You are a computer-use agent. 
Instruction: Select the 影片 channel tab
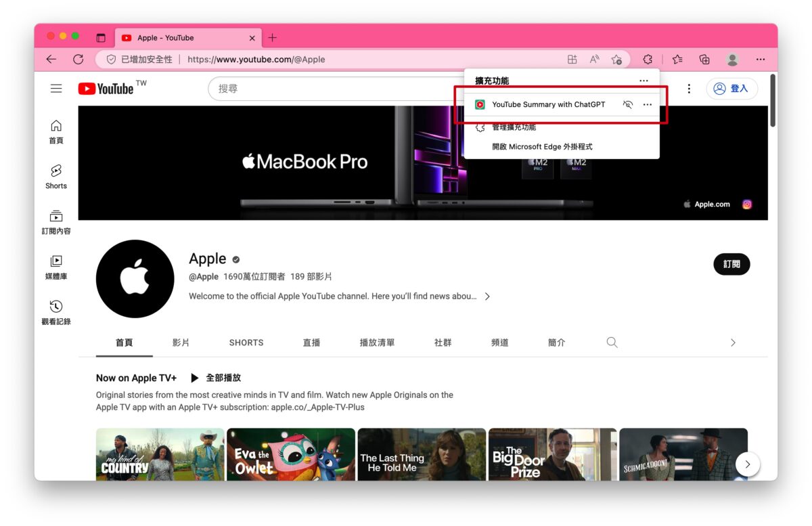coord(181,343)
